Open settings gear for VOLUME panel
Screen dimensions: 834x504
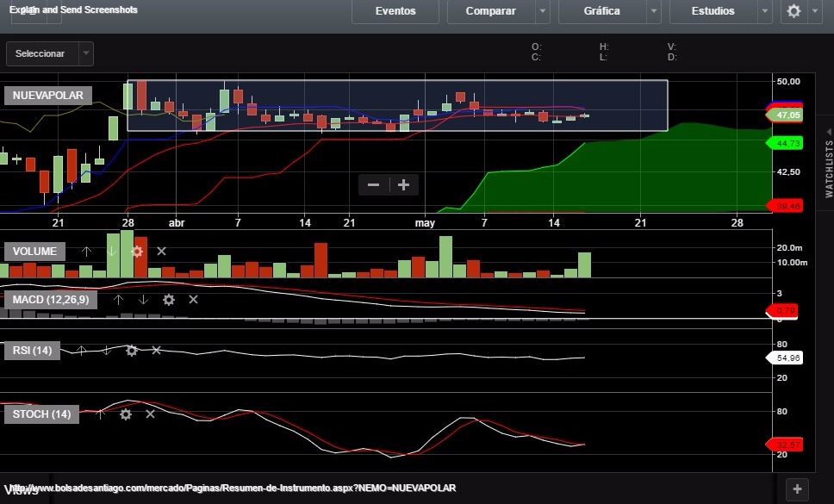click(136, 252)
